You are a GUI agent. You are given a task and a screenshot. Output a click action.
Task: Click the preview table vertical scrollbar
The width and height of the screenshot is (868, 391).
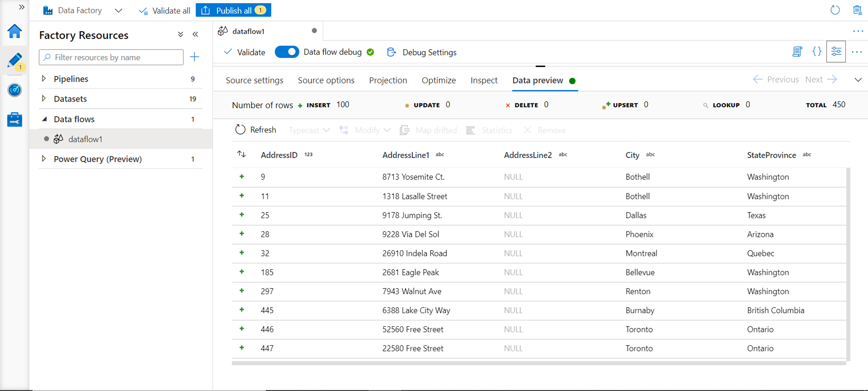(848, 264)
